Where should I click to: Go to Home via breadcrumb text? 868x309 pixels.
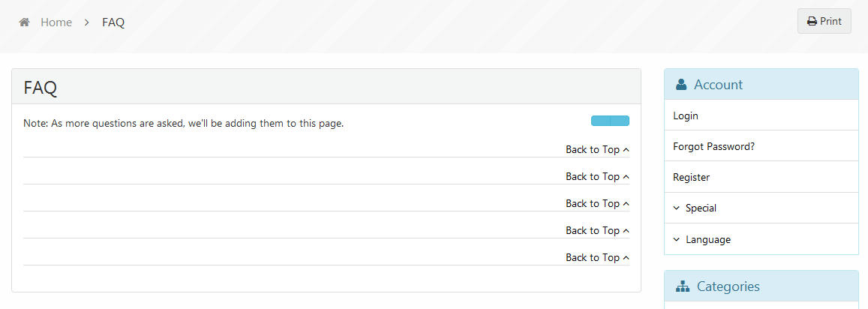pos(56,22)
